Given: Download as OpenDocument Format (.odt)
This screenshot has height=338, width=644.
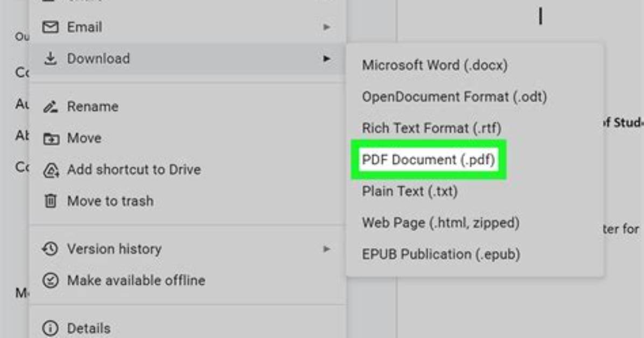Looking at the screenshot, I should [x=475, y=97].
